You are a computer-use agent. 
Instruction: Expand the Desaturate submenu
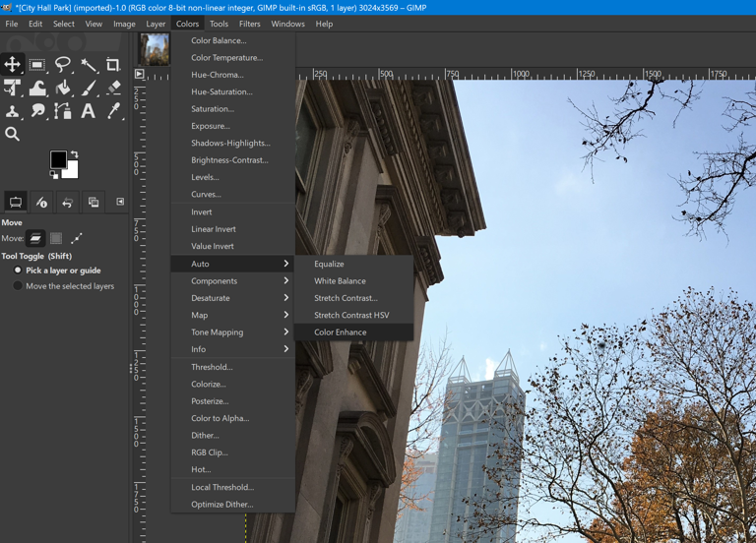(x=233, y=298)
